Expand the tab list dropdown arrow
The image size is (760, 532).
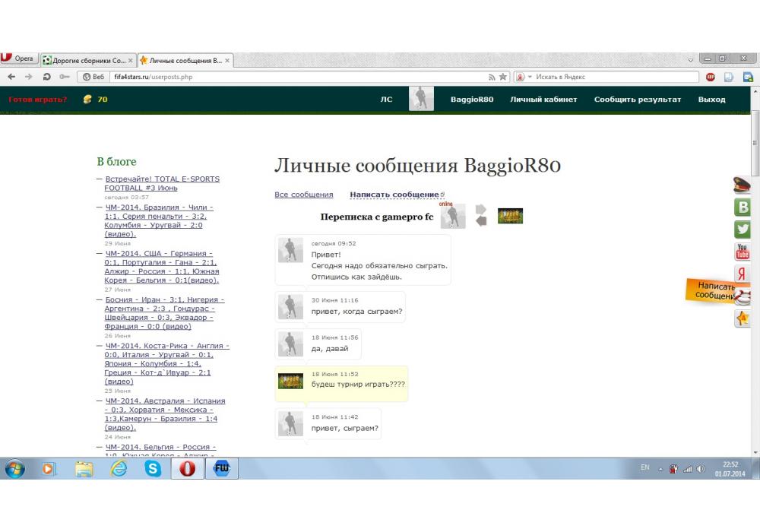pyautogui.click(x=691, y=60)
